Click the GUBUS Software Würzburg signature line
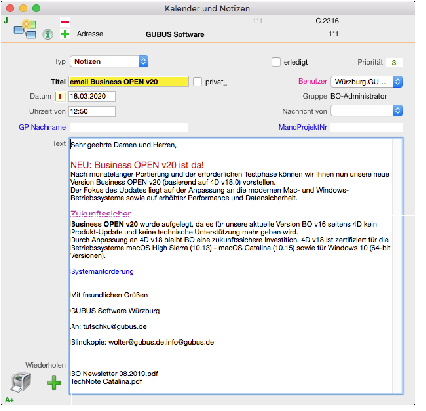 point(115,310)
